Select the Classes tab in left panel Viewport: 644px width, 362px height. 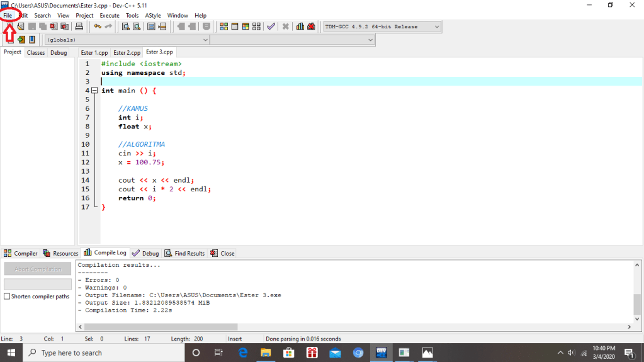coord(36,53)
